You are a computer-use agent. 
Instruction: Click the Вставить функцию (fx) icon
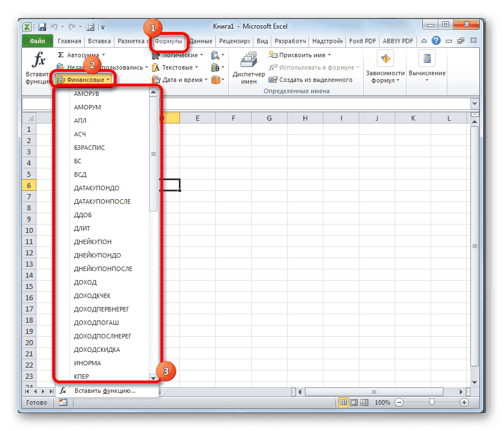[38, 58]
